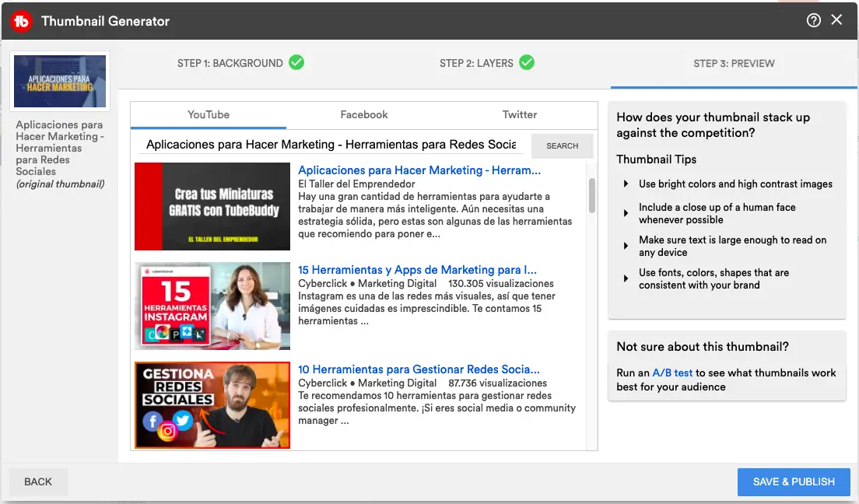Image resolution: width=859 pixels, height=504 pixels.
Task: Expand the bright colors tip arrow
Action: [626, 184]
